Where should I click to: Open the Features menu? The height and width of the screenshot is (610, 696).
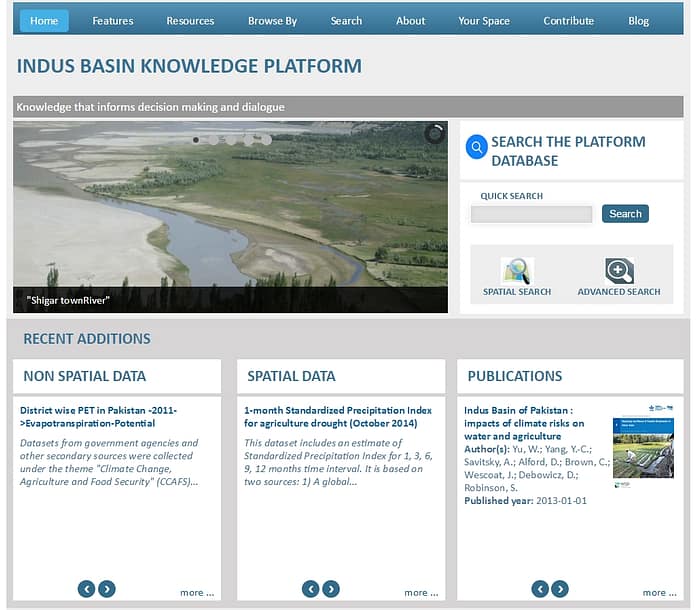click(113, 21)
